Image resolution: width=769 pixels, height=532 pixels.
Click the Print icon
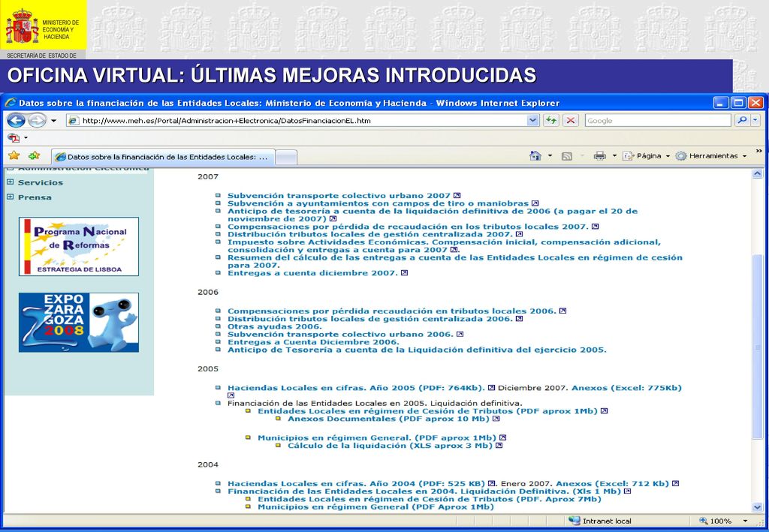(600, 156)
